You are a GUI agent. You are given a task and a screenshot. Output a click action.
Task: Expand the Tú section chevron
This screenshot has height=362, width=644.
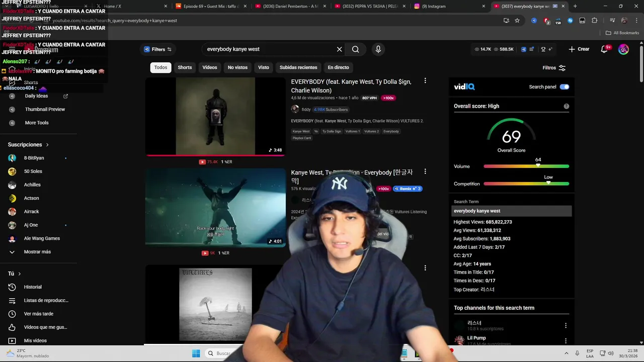pos(20,274)
